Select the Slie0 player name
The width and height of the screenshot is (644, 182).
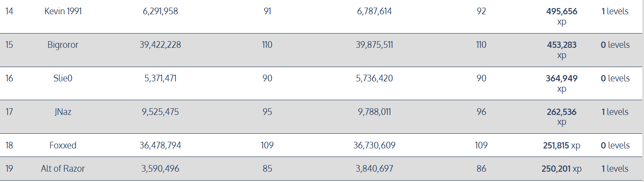coord(63,78)
